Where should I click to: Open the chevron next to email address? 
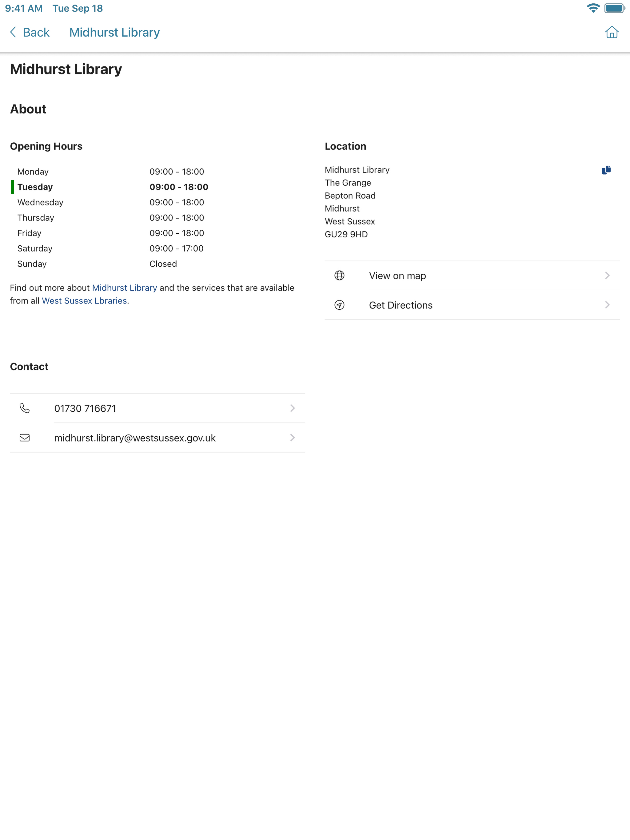click(x=292, y=438)
